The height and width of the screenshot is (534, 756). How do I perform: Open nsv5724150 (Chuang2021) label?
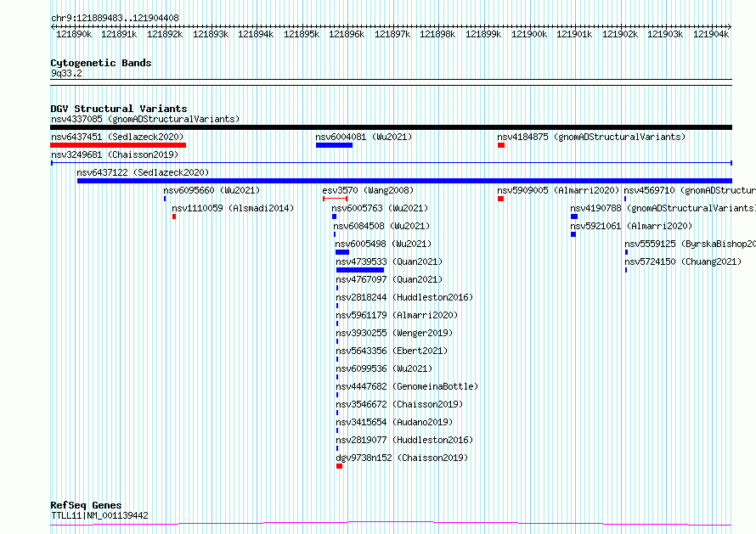click(x=683, y=261)
